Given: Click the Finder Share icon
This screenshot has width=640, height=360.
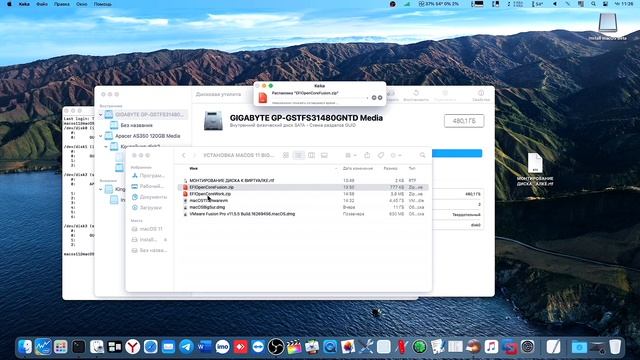Looking at the screenshot, I should (x=367, y=156).
